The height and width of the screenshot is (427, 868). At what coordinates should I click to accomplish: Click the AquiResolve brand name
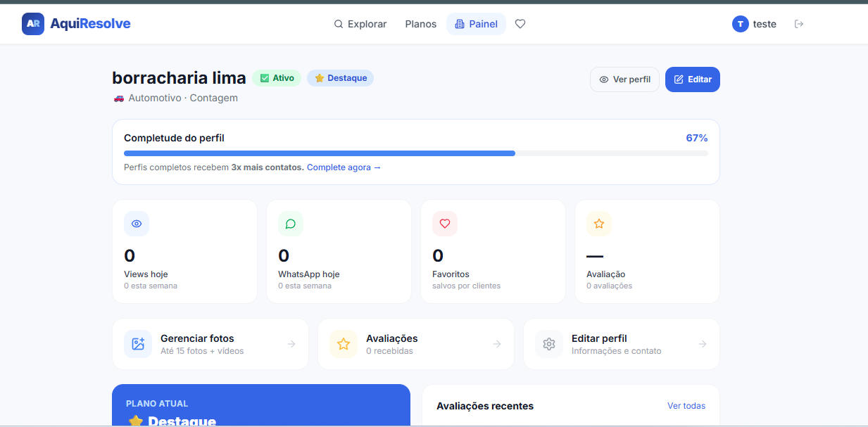pyautogui.click(x=90, y=24)
